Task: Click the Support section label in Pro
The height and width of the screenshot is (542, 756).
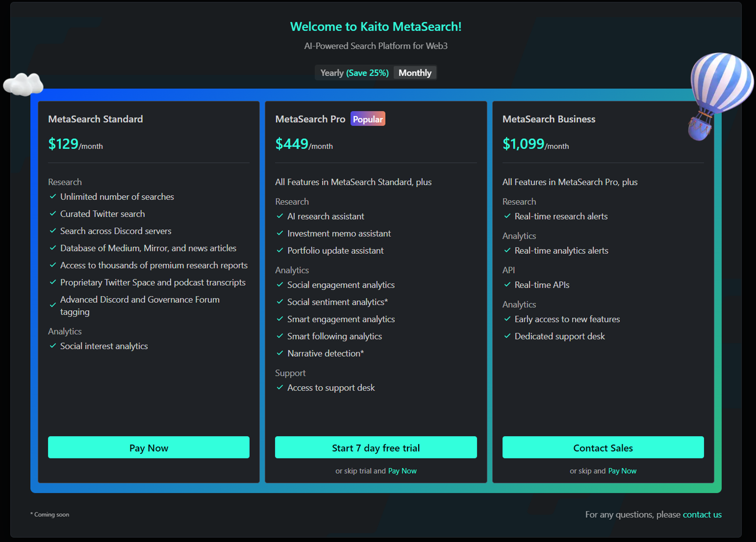Action: coord(290,373)
